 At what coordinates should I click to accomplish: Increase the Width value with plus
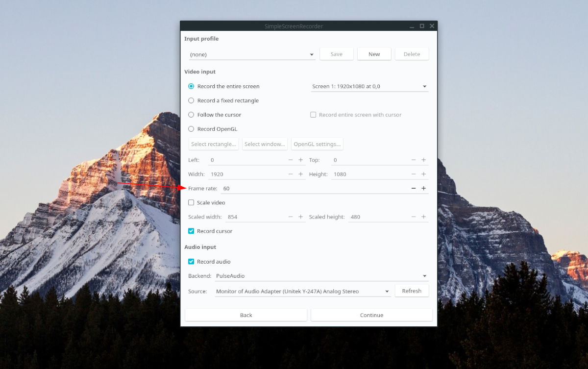pos(301,174)
